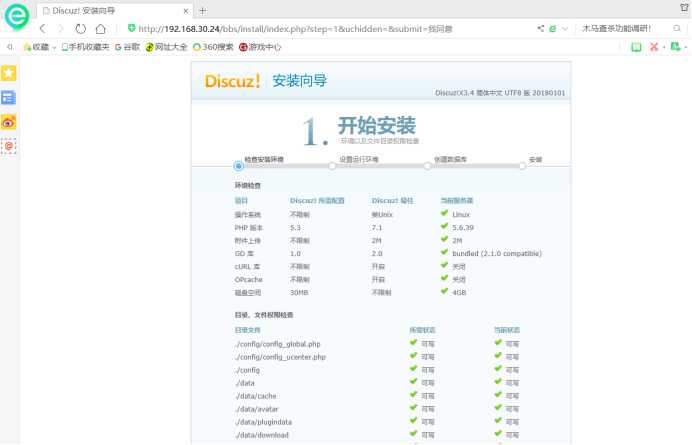Open the 游戏中心 bookmark
This screenshot has width=692, height=445.
[260, 47]
